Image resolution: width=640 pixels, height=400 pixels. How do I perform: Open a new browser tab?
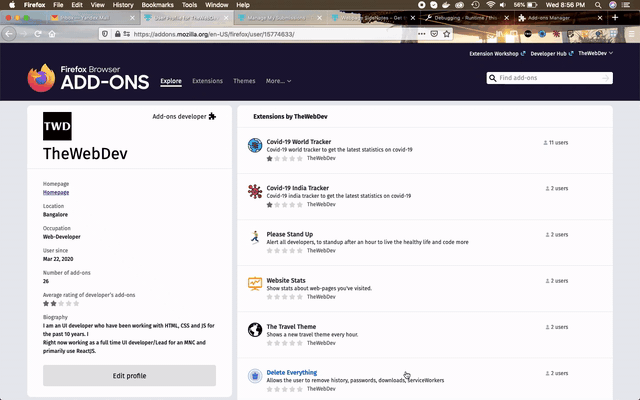coord(615,18)
